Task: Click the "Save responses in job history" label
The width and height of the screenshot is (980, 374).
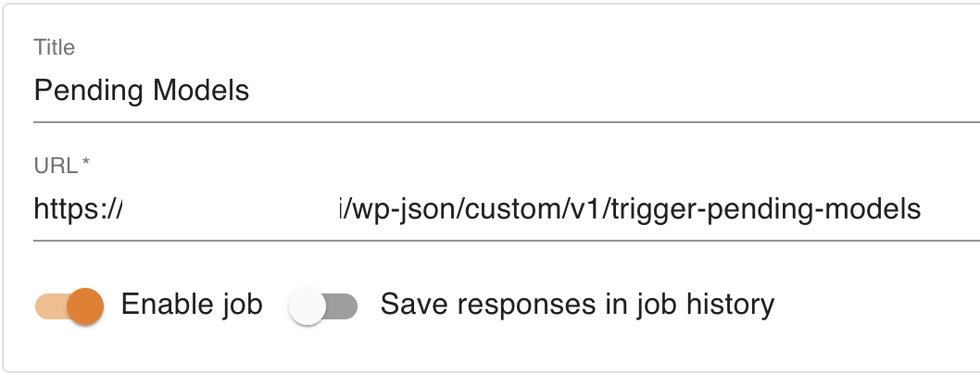Action: (577, 304)
